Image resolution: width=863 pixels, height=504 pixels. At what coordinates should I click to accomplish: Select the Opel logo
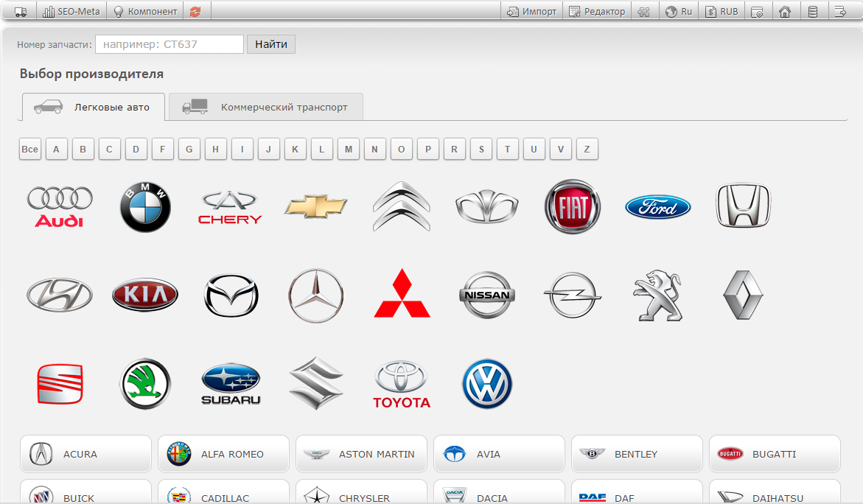click(573, 295)
